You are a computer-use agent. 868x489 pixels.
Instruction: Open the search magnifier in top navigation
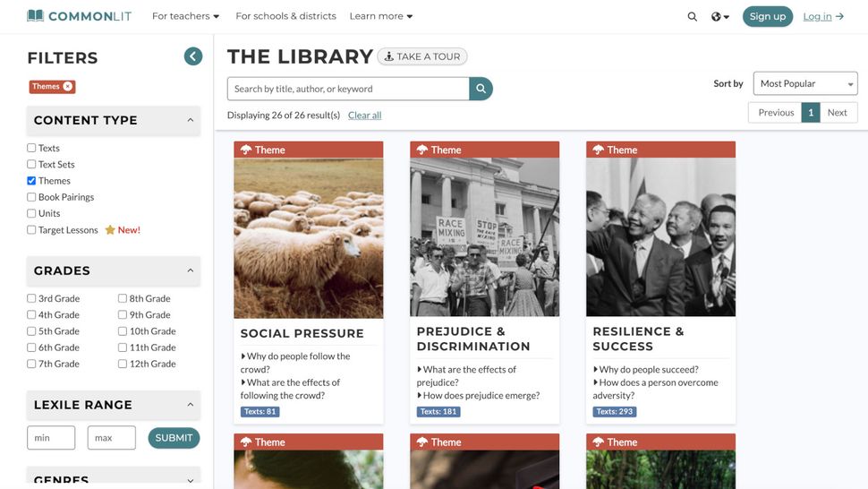[x=692, y=16]
